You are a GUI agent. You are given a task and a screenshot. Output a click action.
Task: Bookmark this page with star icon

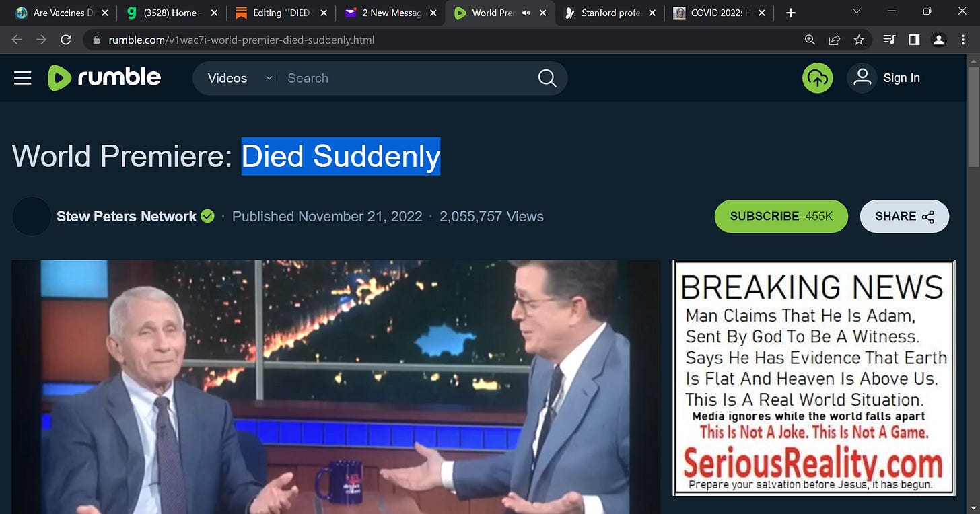click(859, 40)
